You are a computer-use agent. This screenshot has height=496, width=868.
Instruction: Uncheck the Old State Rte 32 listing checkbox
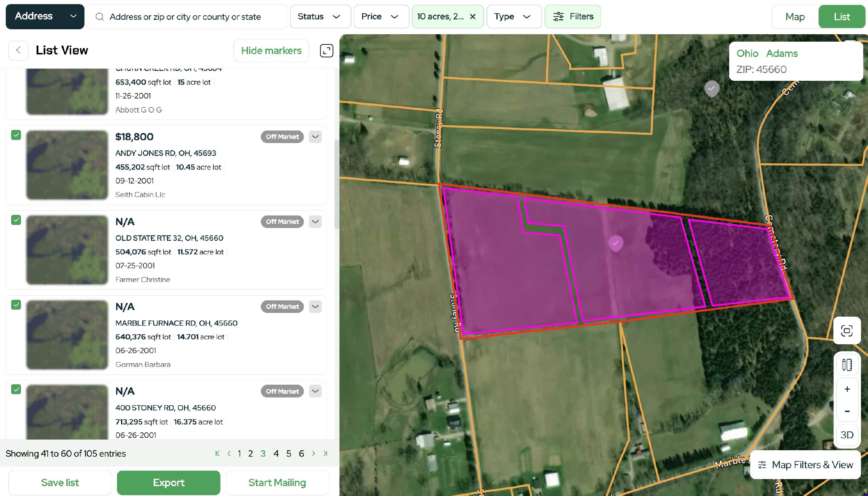click(16, 220)
